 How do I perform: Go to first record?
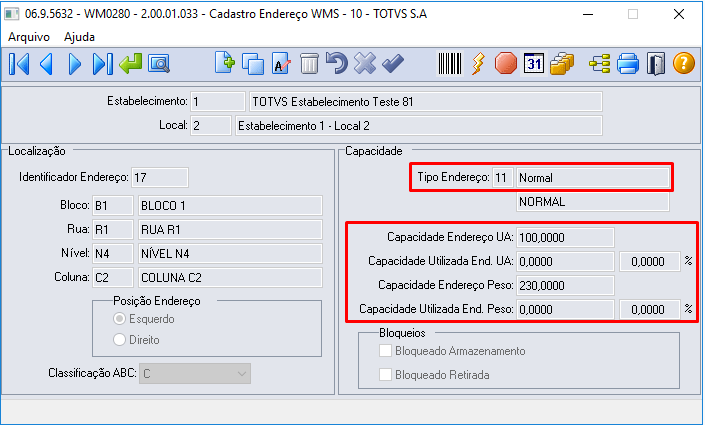click(x=19, y=64)
